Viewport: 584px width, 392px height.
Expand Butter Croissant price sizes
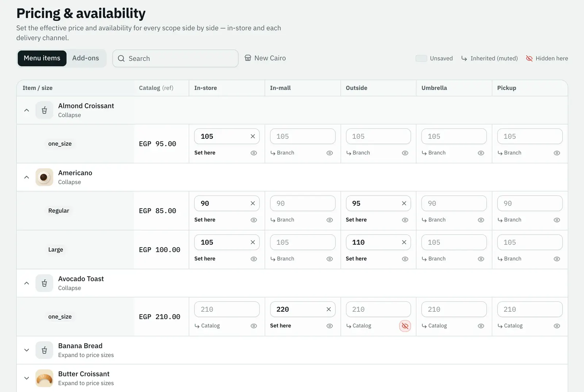pos(27,378)
